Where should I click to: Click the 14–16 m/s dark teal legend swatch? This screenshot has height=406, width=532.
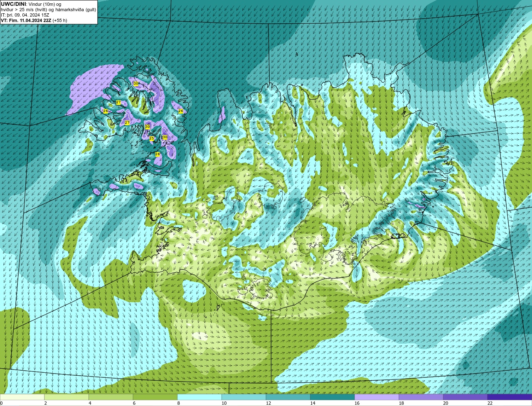[x=332, y=397]
